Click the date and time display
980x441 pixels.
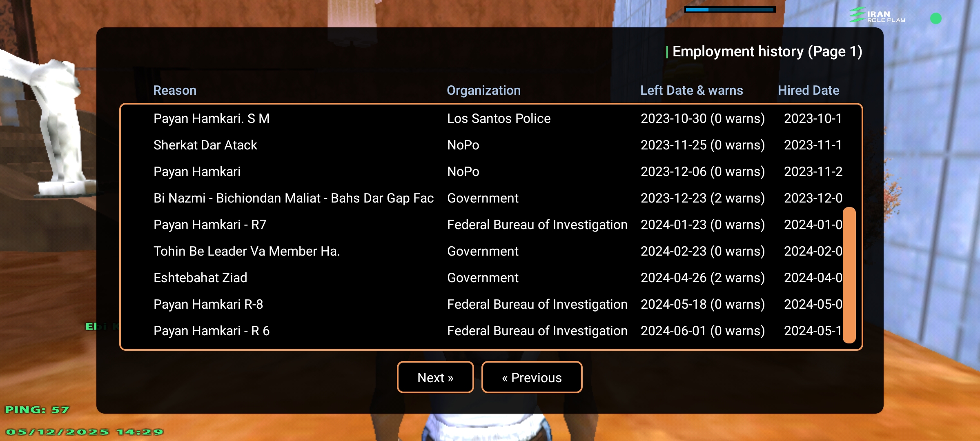(85, 432)
